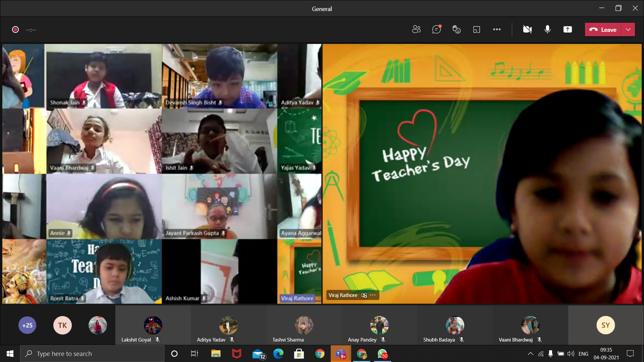Open Microsoft Teams in the taskbar
This screenshot has height=362, width=644.
coord(341,354)
